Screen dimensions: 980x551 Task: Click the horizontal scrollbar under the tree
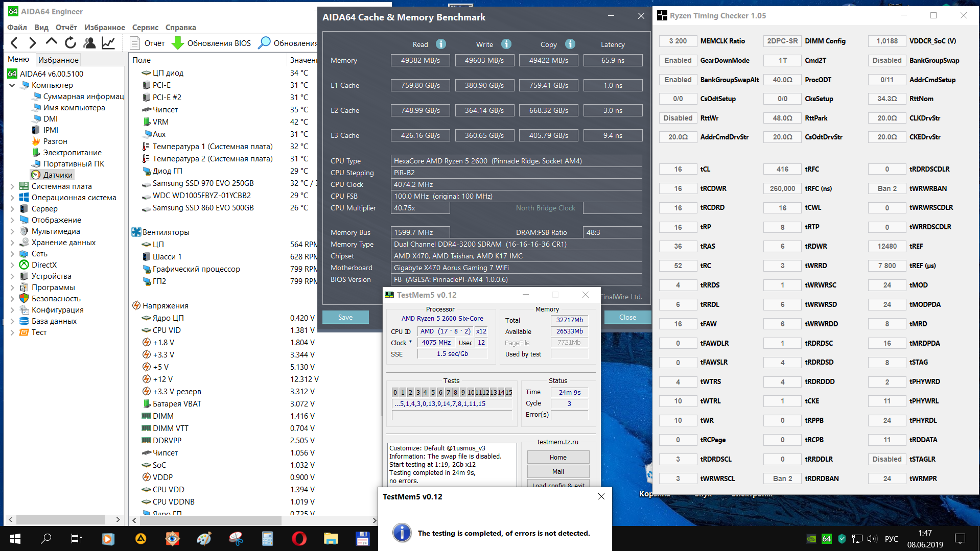coord(61,519)
